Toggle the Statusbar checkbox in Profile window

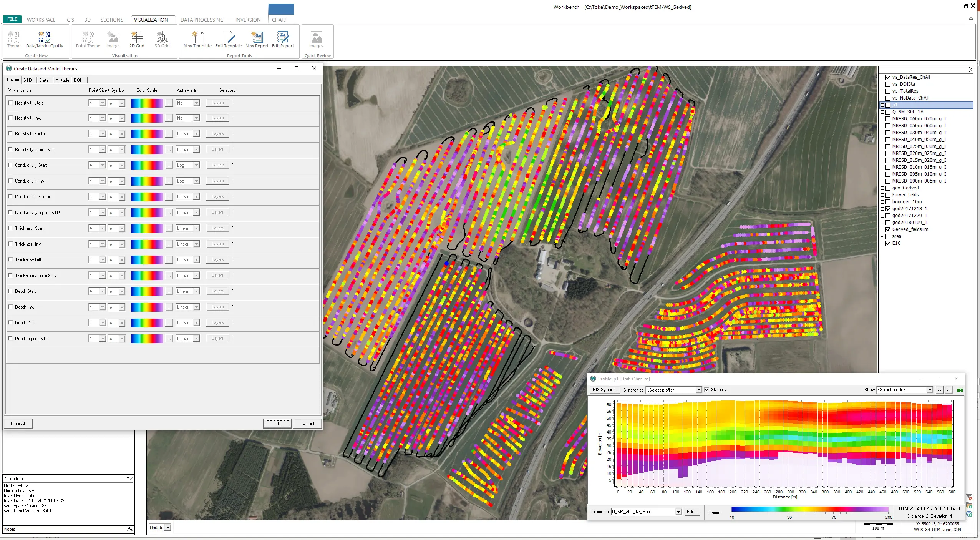pyautogui.click(x=706, y=390)
